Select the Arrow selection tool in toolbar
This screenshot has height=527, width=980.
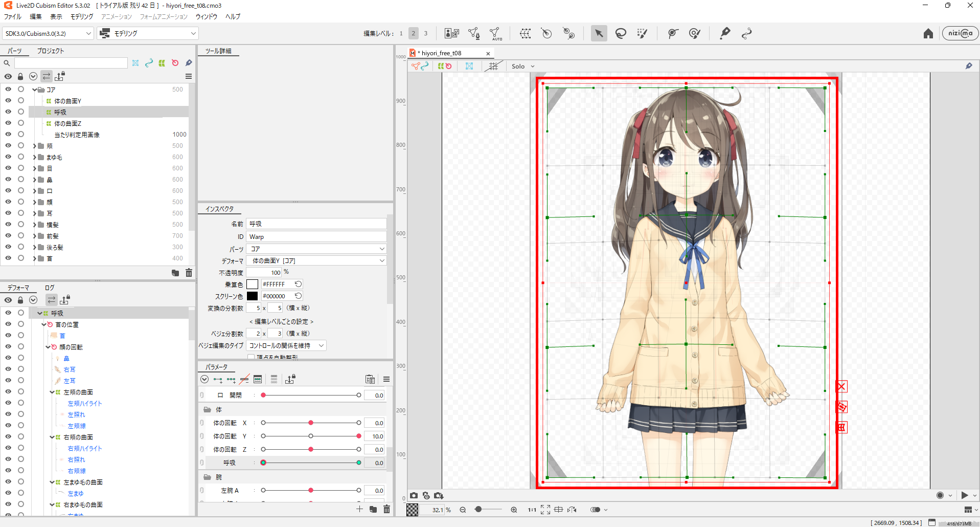pyautogui.click(x=599, y=34)
